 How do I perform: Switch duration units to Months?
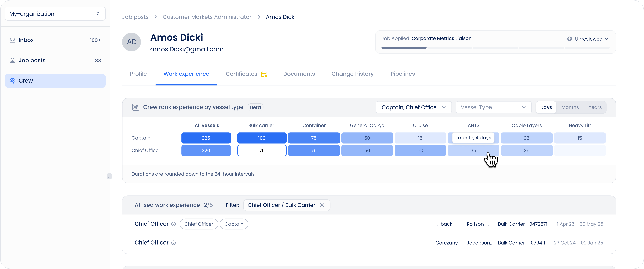(570, 107)
